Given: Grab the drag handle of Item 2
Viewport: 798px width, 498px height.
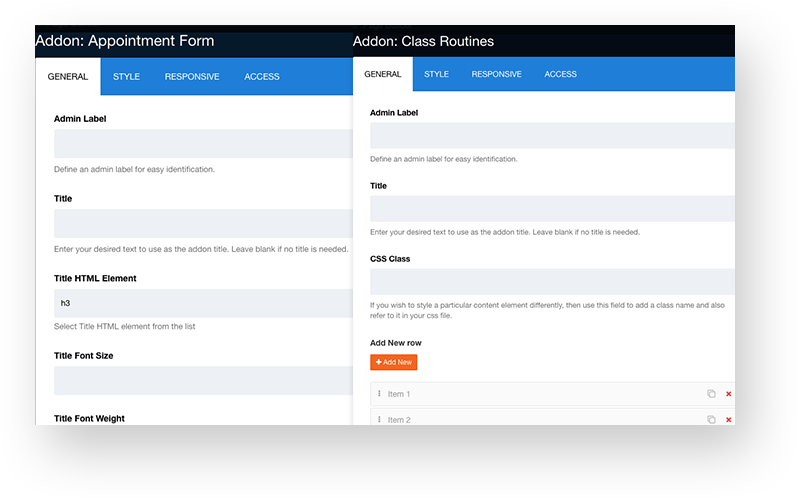Looking at the screenshot, I should (x=379, y=419).
